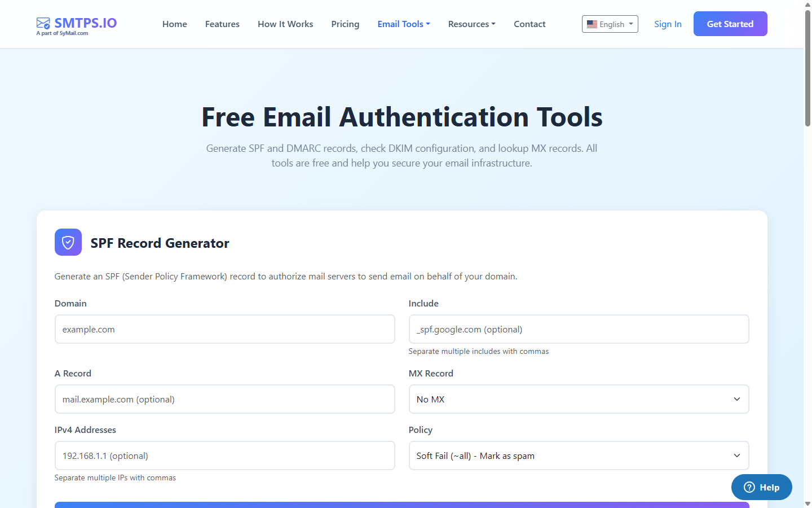Focus the Include input field
Viewport: 812px width, 508px height.
[579, 329]
